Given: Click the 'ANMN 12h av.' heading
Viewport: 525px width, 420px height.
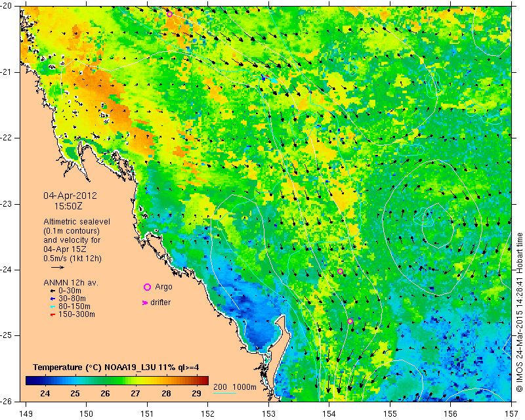Looking at the screenshot, I should pos(71,283).
